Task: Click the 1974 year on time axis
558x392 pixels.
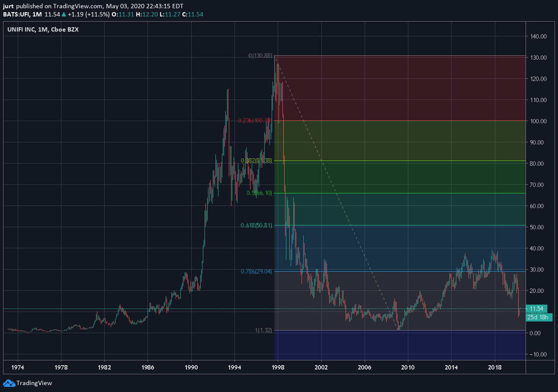Action: coord(18,367)
